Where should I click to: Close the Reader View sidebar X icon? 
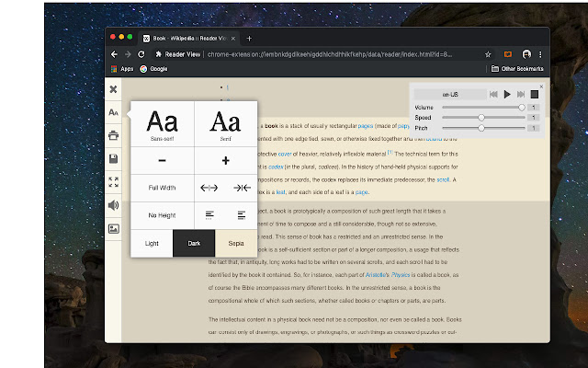(x=113, y=89)
